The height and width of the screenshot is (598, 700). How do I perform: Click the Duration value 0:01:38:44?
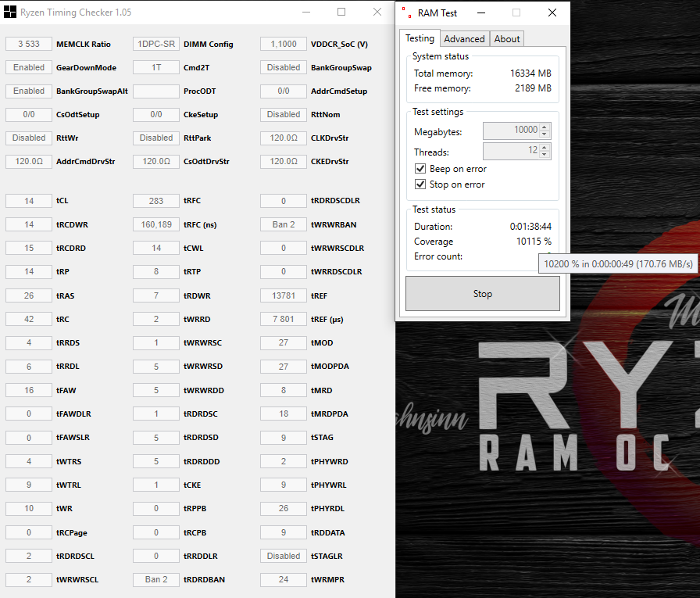point(530,227)
